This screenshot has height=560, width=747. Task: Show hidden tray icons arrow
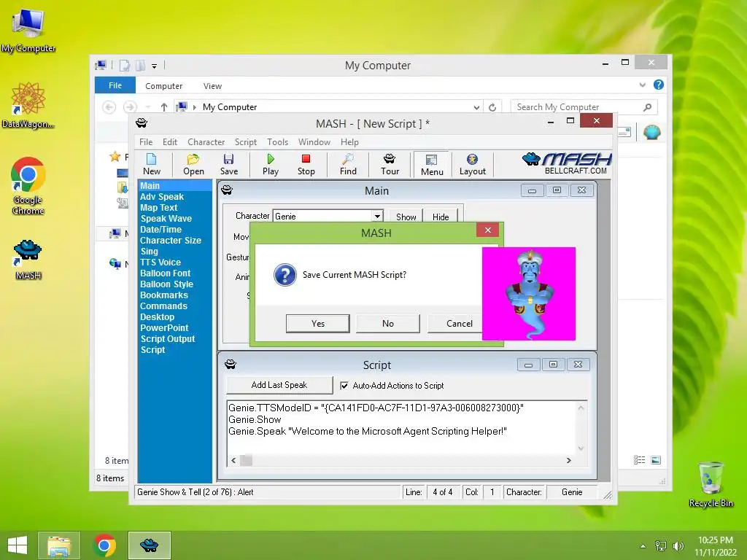(643, 546)
